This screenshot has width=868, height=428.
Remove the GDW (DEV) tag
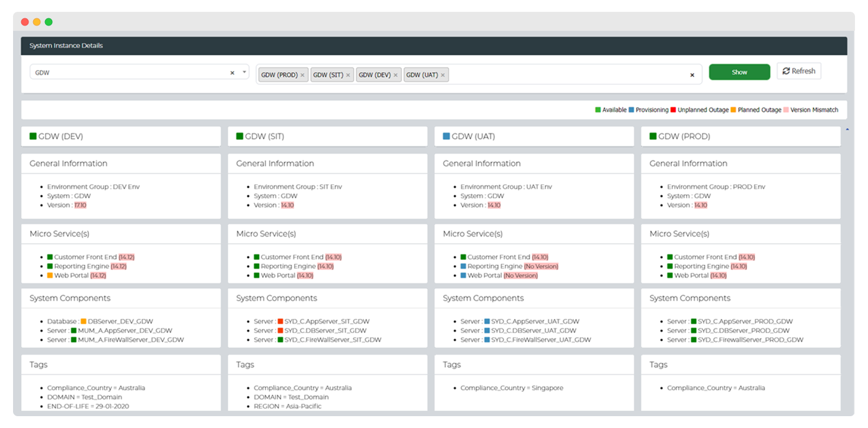click(395, 75)
